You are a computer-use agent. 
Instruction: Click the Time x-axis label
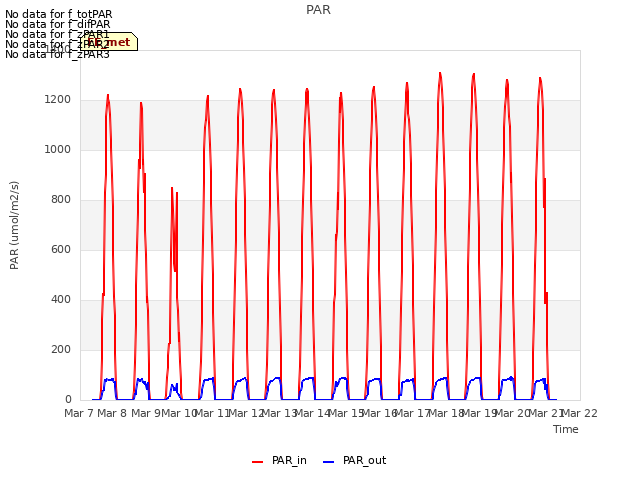(x=565, y=429)
